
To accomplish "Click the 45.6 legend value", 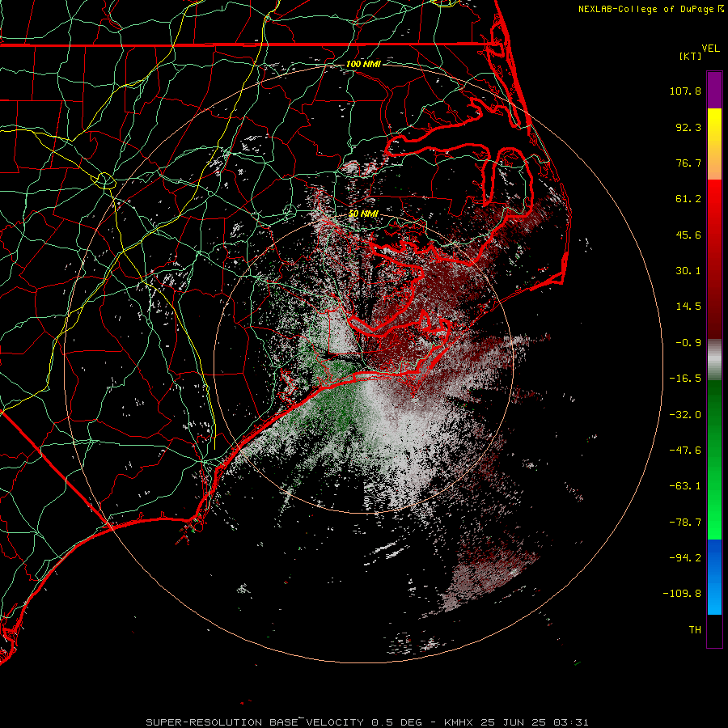I will coord(688,235).
